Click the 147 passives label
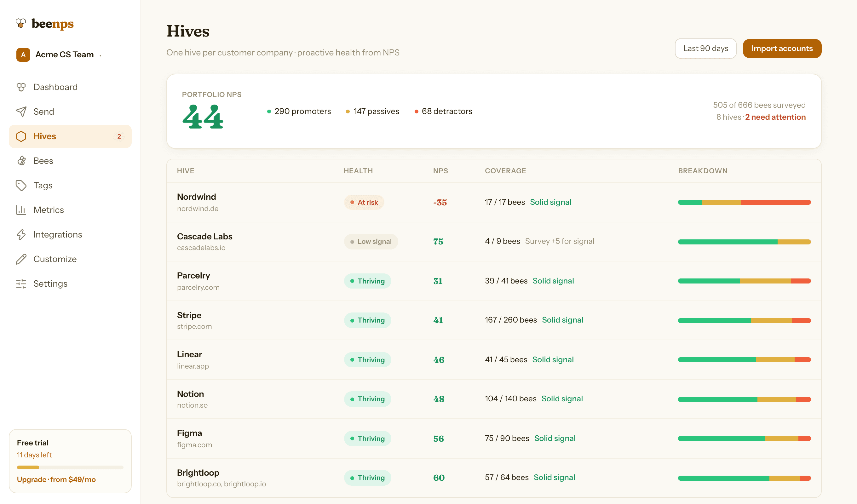This screenshot has height=504, width=857. 372,112
